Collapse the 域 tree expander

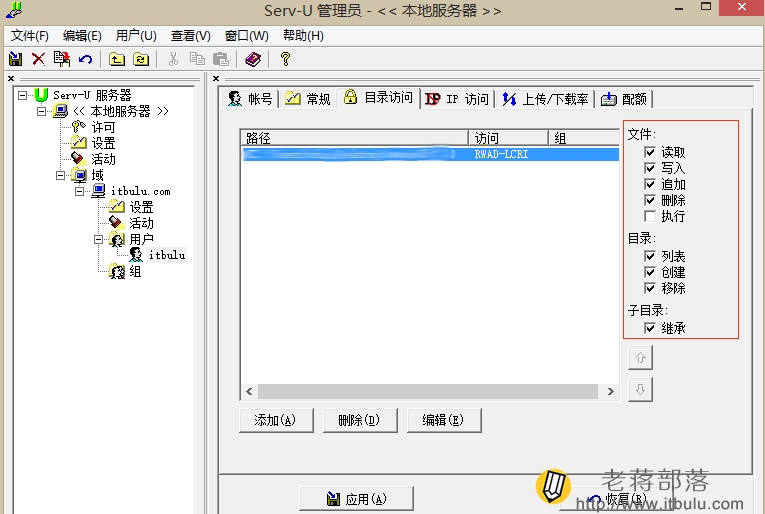[x=60, y=175]
